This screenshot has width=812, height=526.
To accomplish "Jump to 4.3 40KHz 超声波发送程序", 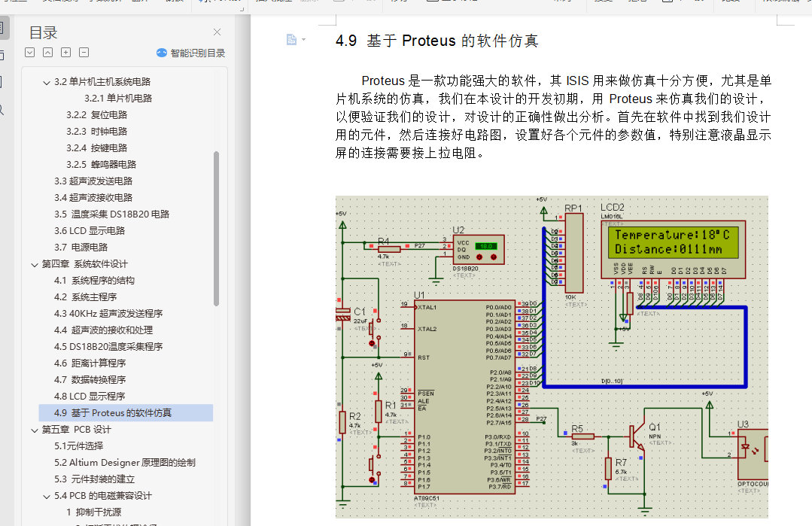I will tap(108, 314).
